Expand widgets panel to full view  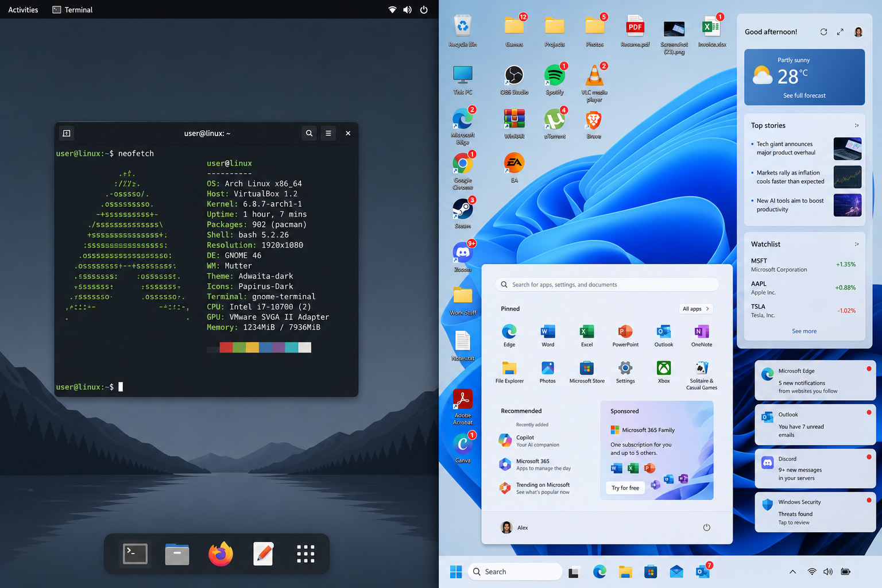click(x=840, y=32)
